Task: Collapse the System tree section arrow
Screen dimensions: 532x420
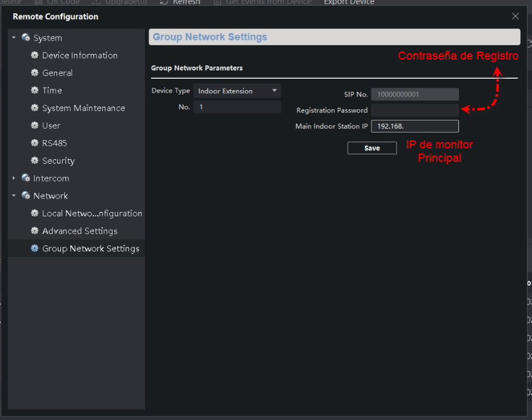Action: (x=14, y=37)
